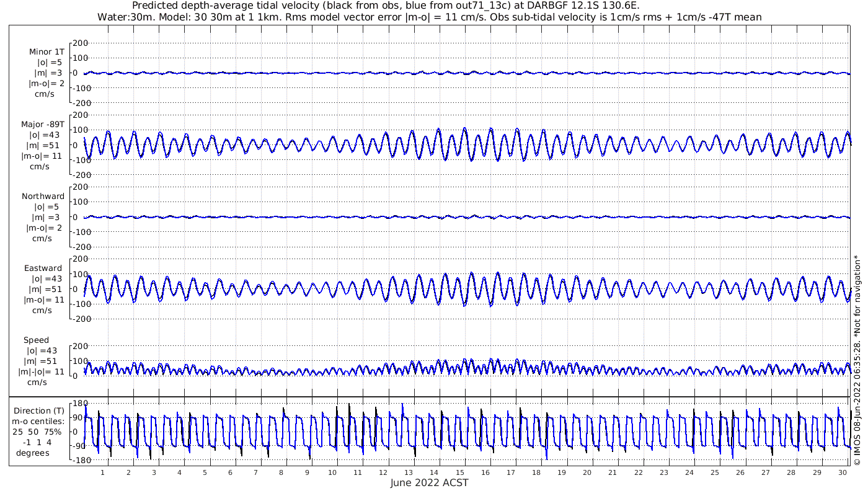
Task: Click day 23 on the date axis
Action: coord(663,472)
